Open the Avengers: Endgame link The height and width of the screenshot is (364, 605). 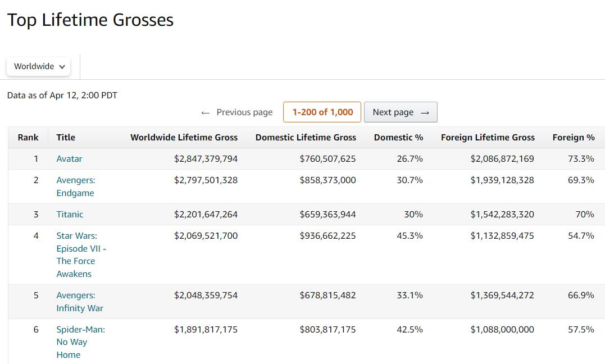[x=75, y=186]
